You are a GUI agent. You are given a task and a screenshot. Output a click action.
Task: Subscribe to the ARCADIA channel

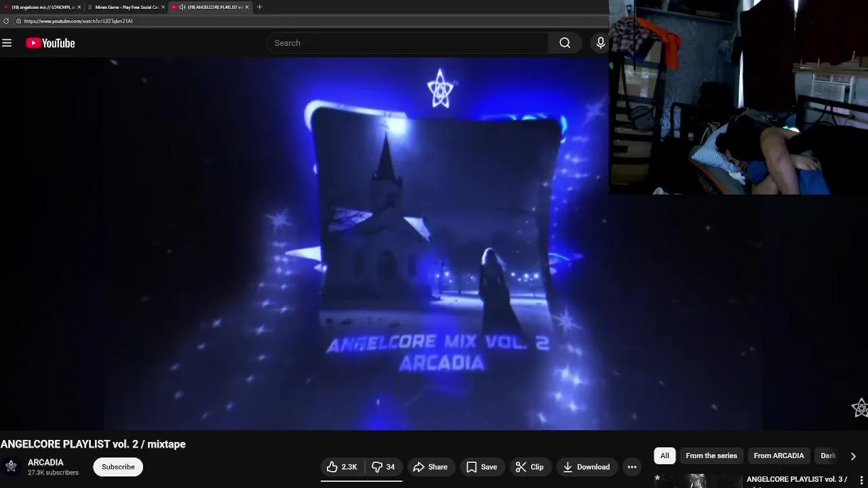pos(118,467)
